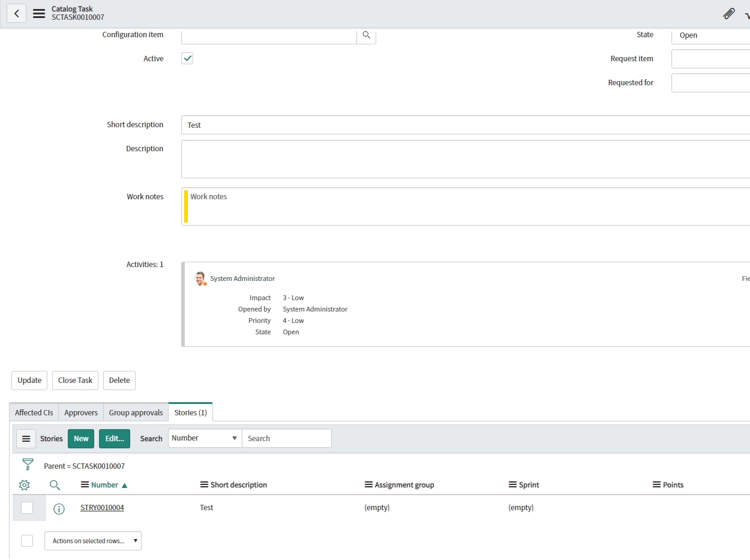
Task: Open the STRY0010004 story link
Action: 102,508
